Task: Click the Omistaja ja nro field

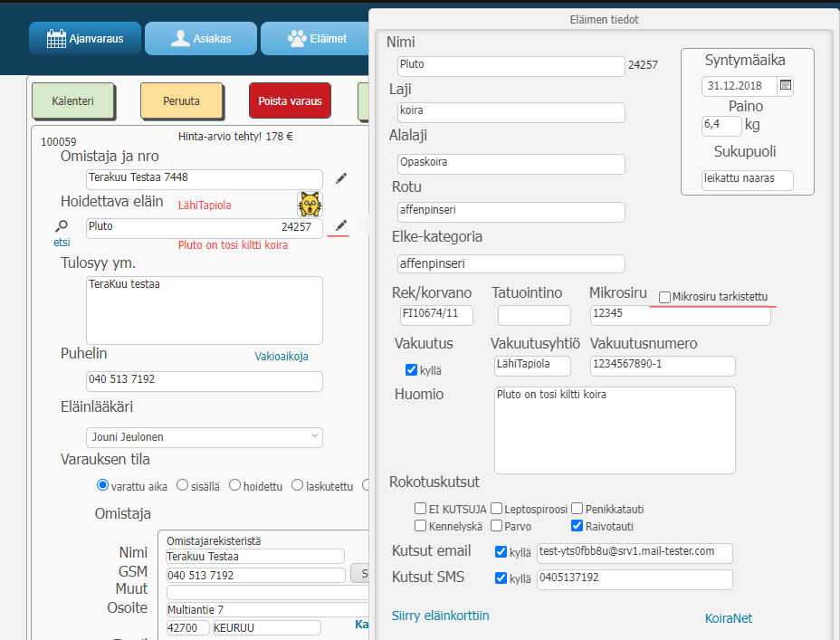Action: pos(204,179)
